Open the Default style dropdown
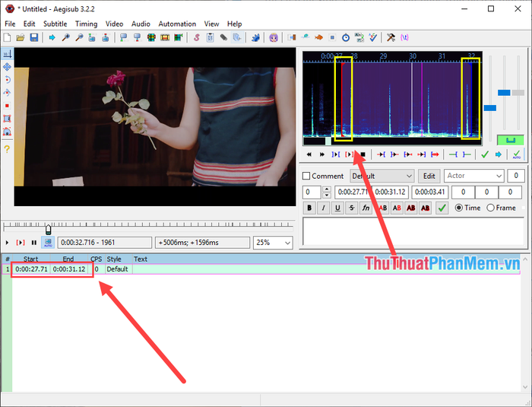Viewport: 532px width, 407px height. [382, 176]
